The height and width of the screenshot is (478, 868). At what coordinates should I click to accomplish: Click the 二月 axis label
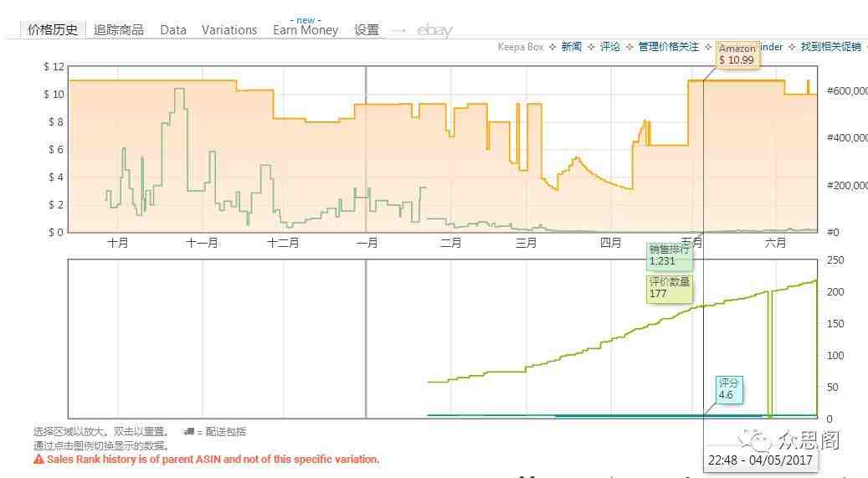(x=450, y=243)
